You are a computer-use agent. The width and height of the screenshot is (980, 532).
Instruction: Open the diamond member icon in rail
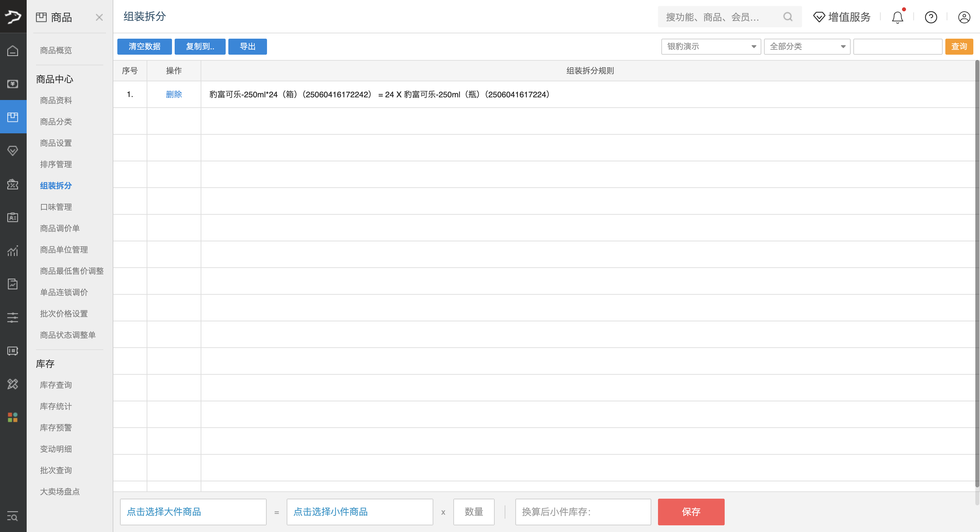pos(13,151)
